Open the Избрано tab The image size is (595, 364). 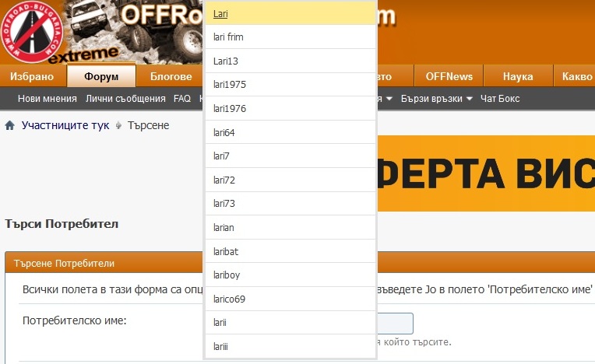tap(32, 76)
